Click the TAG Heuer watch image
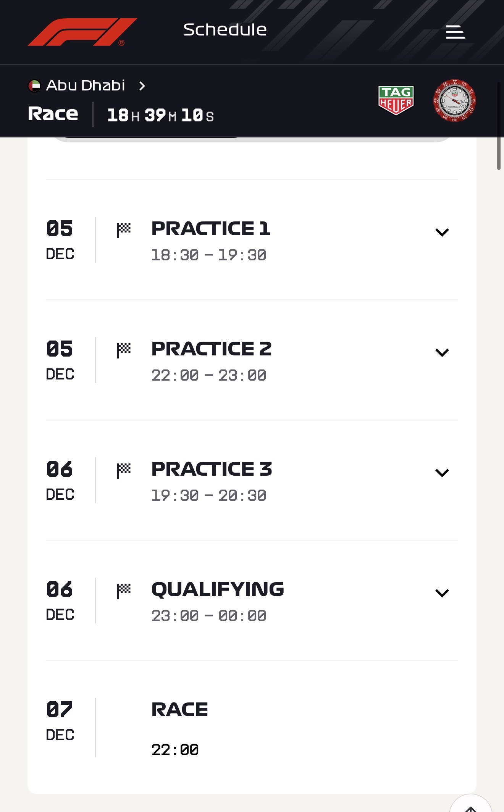Viewport: 504px width, 812px height. pos(454,101)
